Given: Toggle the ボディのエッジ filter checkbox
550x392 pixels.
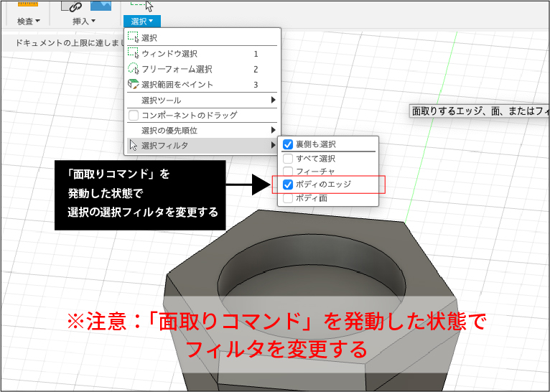Looking at the screenshot, I should coord(288,185).
